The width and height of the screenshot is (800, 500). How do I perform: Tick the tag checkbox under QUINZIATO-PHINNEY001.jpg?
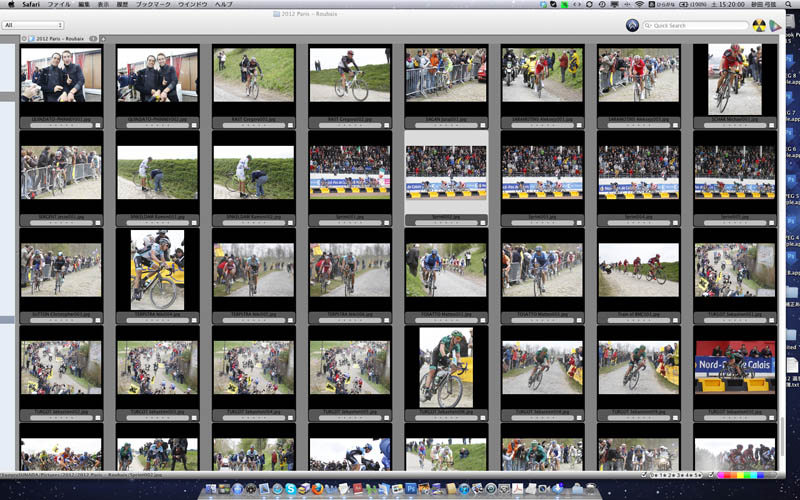pyautogui.click(x=98, y=125)
